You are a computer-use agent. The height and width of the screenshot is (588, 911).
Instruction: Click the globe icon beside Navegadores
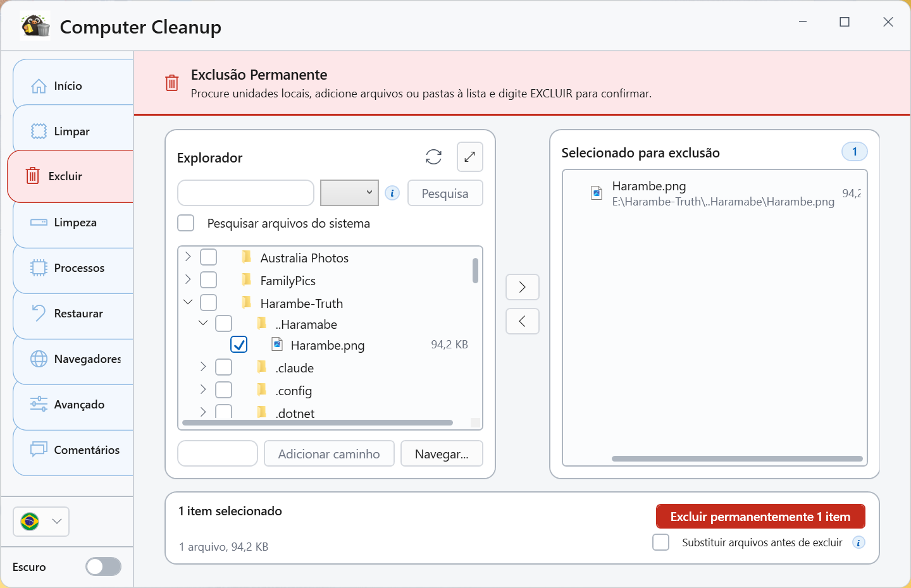coord(39,359)
